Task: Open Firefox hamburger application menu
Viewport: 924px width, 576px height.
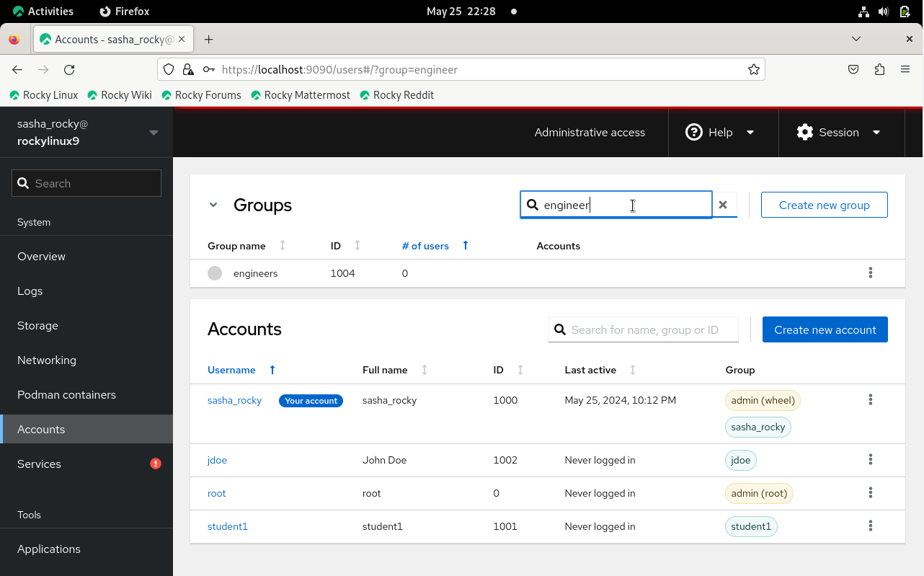Action: [x=905, y=69]
